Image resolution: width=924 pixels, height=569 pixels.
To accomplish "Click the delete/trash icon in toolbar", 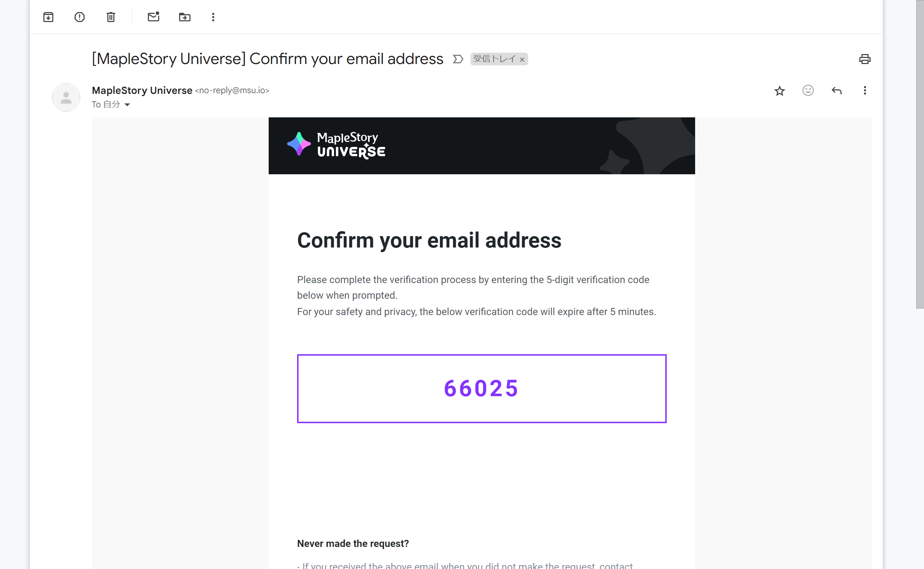I will tap(111, 16).
